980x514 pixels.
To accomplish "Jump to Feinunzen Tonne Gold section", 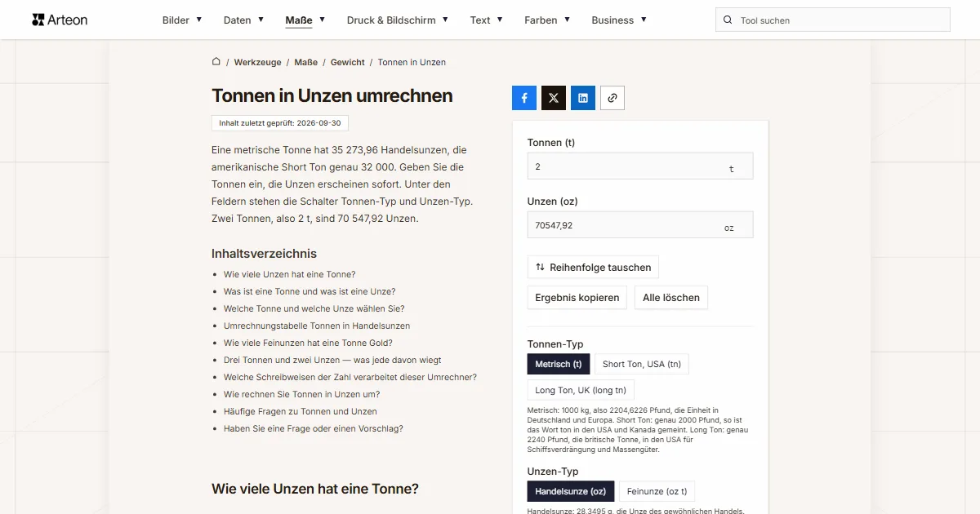I will [x=308, y=343].
